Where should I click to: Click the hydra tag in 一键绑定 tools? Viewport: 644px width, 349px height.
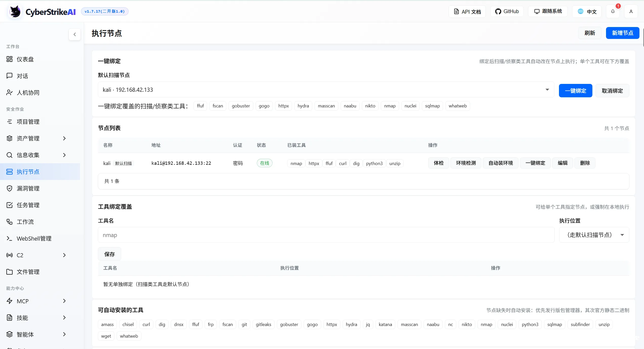[x=303, y=106]
